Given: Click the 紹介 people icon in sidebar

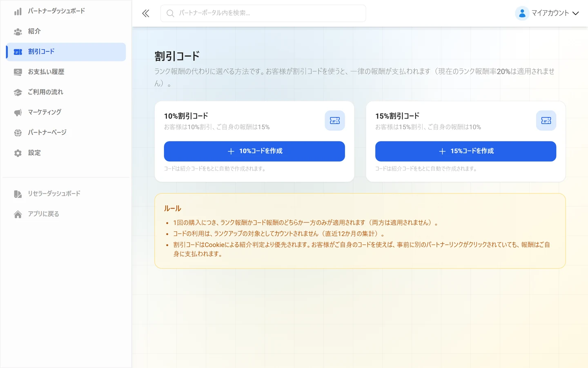Looking at the screenshot, I should [18, 31].
